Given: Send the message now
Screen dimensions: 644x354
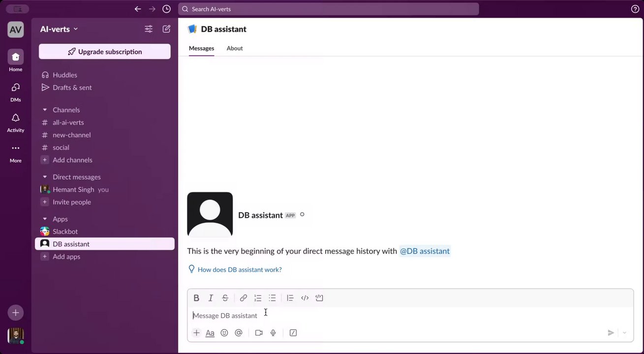Looking at the screenshot, I should (x=611, y=333).
